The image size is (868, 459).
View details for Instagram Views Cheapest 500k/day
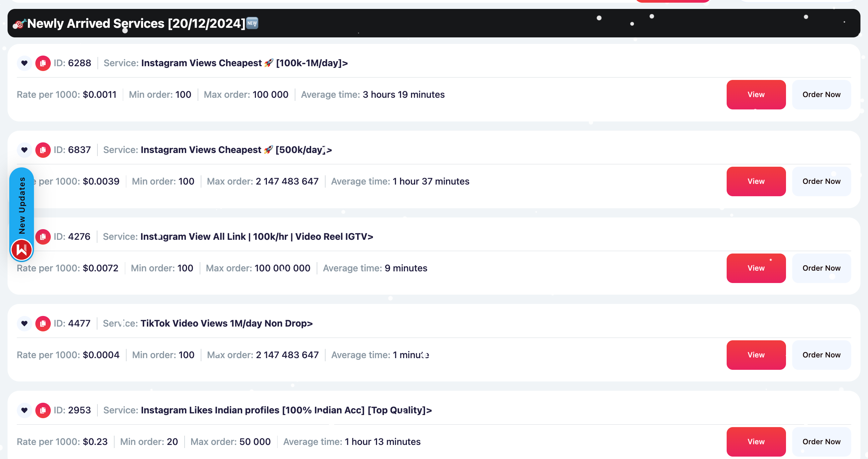(x=756, y=181)
